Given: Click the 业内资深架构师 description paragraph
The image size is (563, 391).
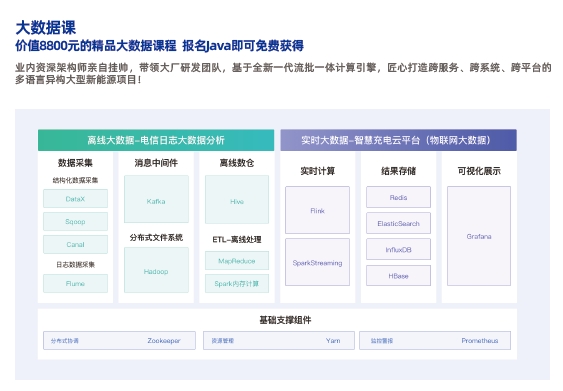Looking at the screenshot, I should pyautogui.click(x=283, y=73).
